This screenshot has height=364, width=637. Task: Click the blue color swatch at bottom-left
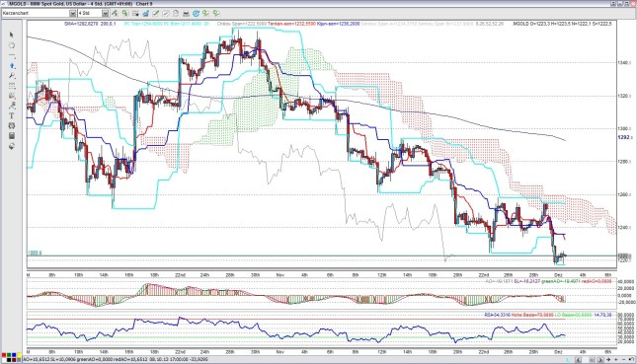[14, 355]
